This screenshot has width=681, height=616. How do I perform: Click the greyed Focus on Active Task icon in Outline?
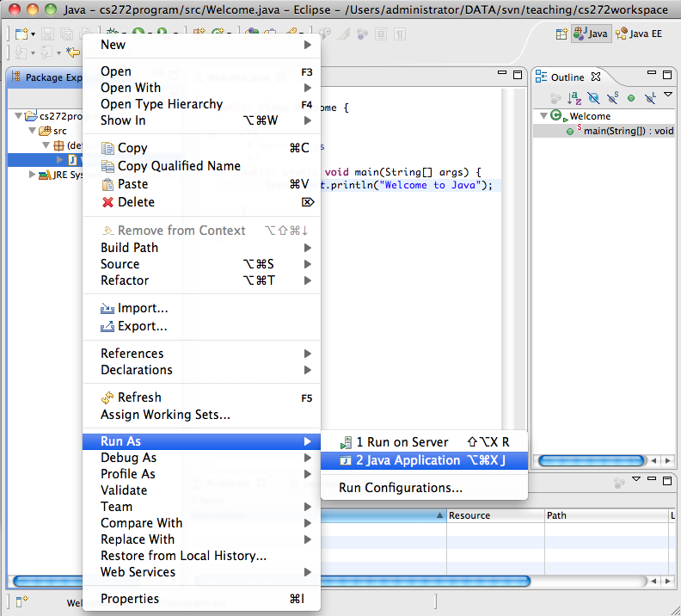click(x=555, y=98)
